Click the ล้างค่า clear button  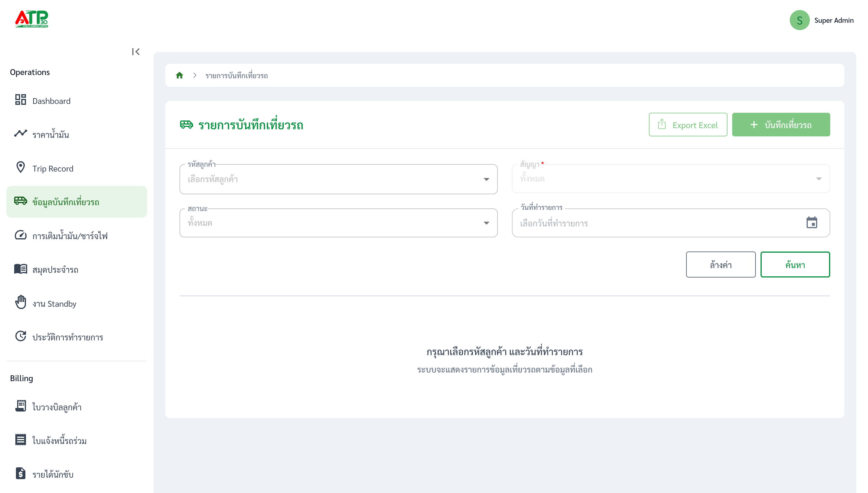(720, 265)
